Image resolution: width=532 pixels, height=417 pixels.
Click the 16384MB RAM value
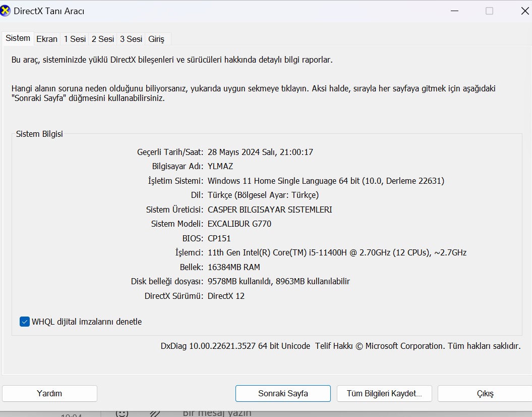pyautogui.click(x=234, y=267)
